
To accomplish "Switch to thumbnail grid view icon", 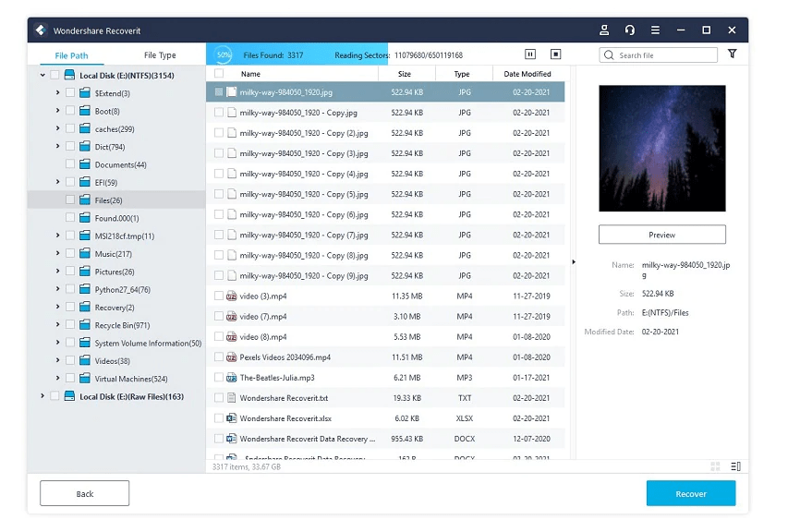I will (715, 466).
